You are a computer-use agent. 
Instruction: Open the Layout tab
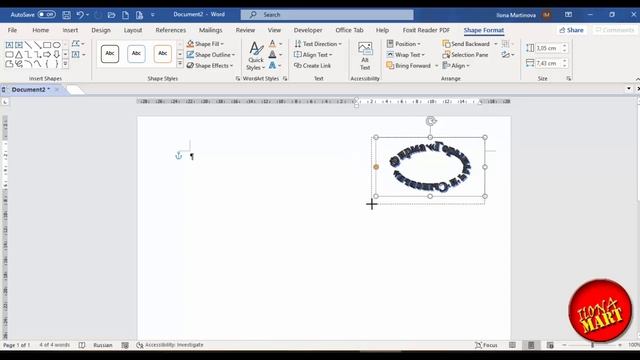click(133, 30)
